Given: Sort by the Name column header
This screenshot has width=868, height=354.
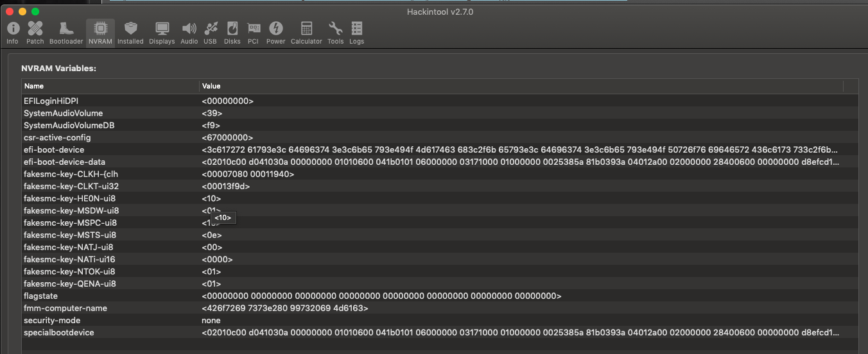Looking at the screenshot, I should (x=110, y=86).
